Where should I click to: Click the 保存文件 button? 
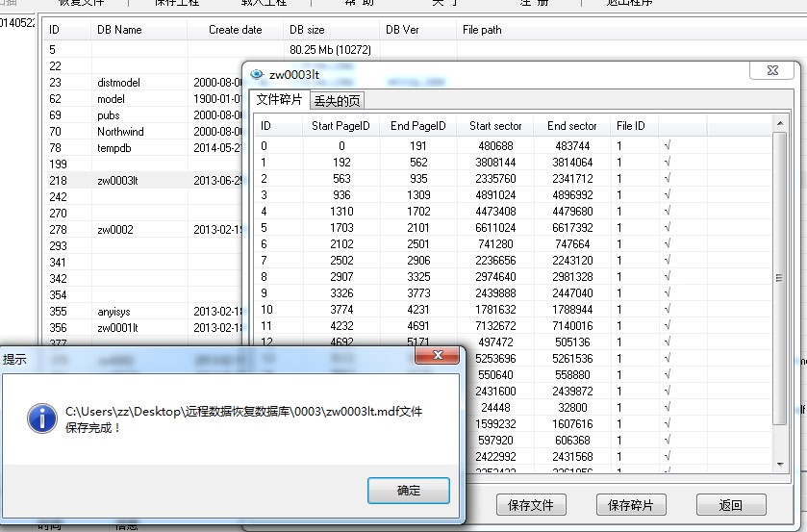tap(531, 505)
